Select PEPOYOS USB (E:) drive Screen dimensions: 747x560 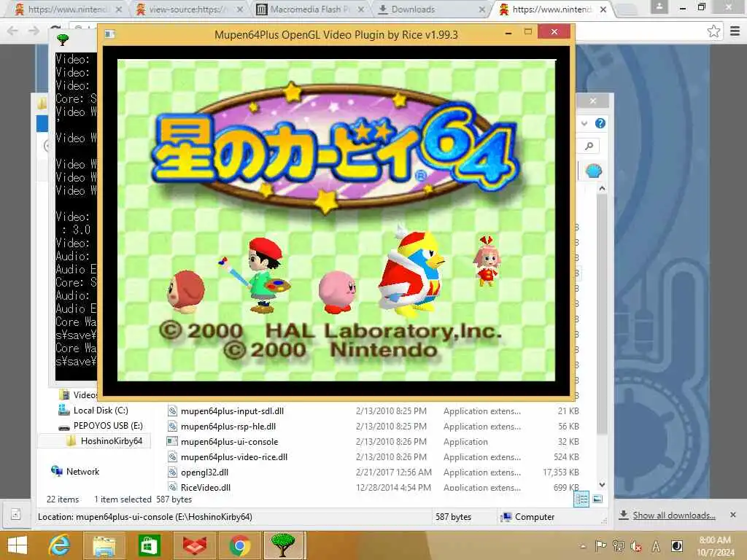(x=108, y=426)
